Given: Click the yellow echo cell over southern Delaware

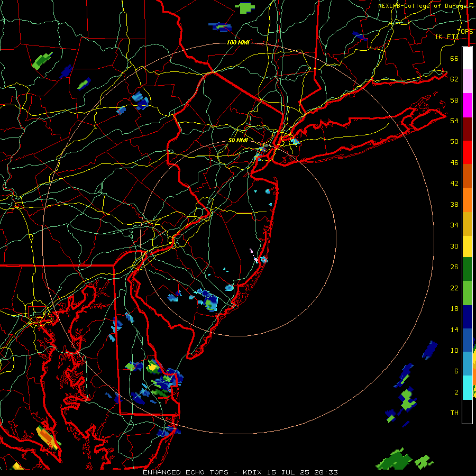Looking at the screenshot, I should pyautogui.click(x=152, y=368).
